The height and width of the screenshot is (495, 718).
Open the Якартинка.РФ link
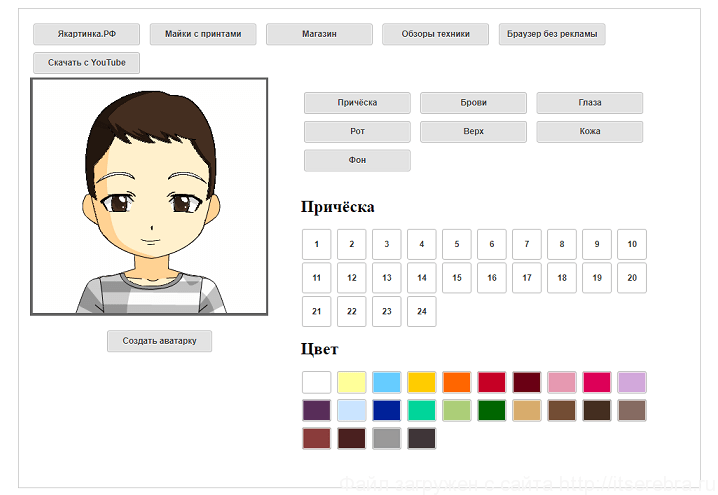tap(86, 34)
